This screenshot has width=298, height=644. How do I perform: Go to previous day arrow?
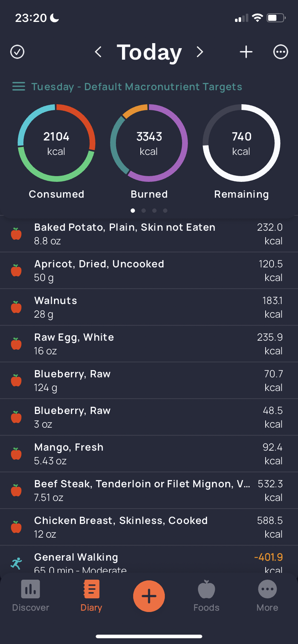98,52
